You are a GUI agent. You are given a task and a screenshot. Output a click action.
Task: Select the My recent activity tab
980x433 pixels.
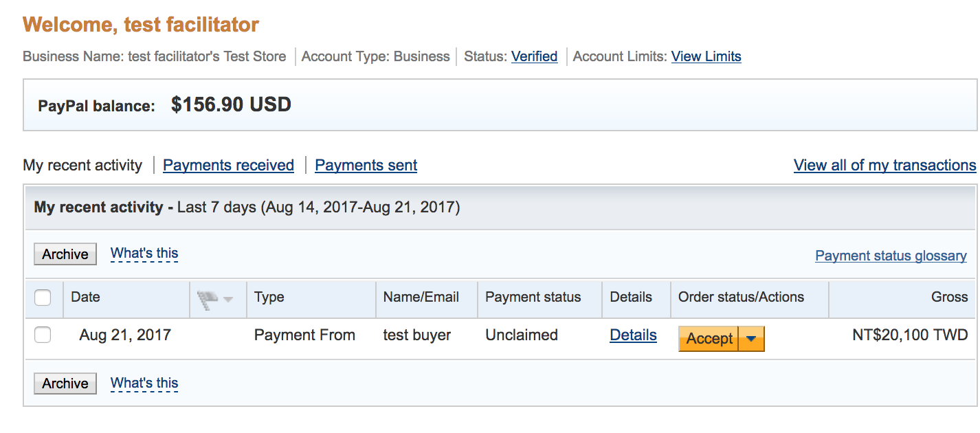click(82, 166)
